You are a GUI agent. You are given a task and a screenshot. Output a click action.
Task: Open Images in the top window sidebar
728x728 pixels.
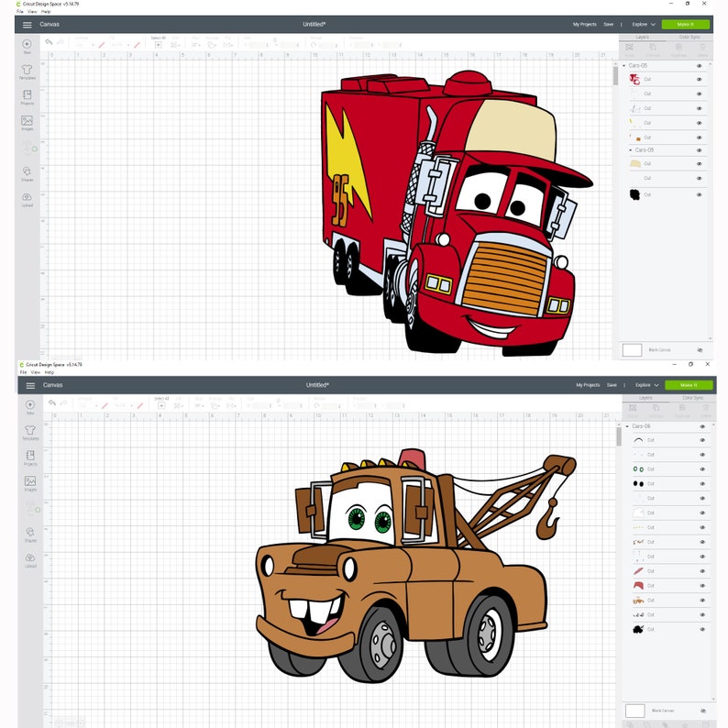27,123
